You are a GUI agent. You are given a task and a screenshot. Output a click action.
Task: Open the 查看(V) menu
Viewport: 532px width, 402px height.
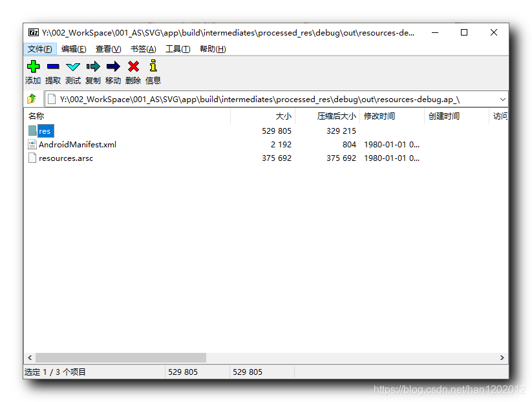(108, 49)
